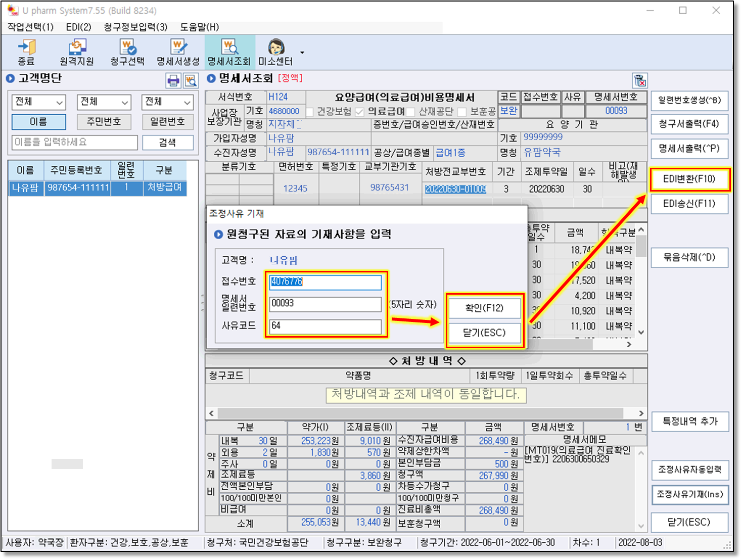Expand the first 전체 filter dropdown
The width and height of the screenshot is (742, 560).
click(39, 102)
